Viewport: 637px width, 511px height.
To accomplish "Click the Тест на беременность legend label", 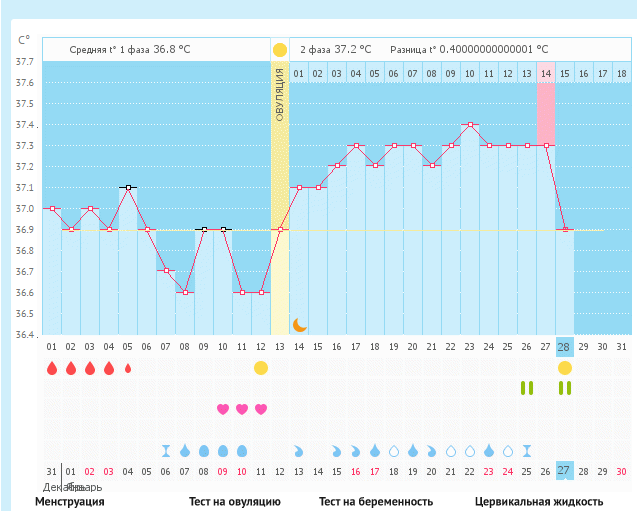I will tap(376, 502).
